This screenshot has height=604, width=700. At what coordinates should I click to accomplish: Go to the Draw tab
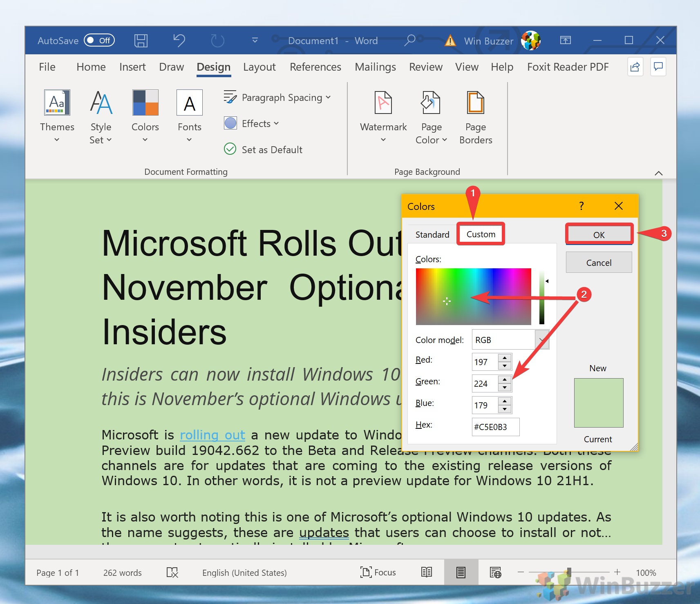tap(172, 67)
